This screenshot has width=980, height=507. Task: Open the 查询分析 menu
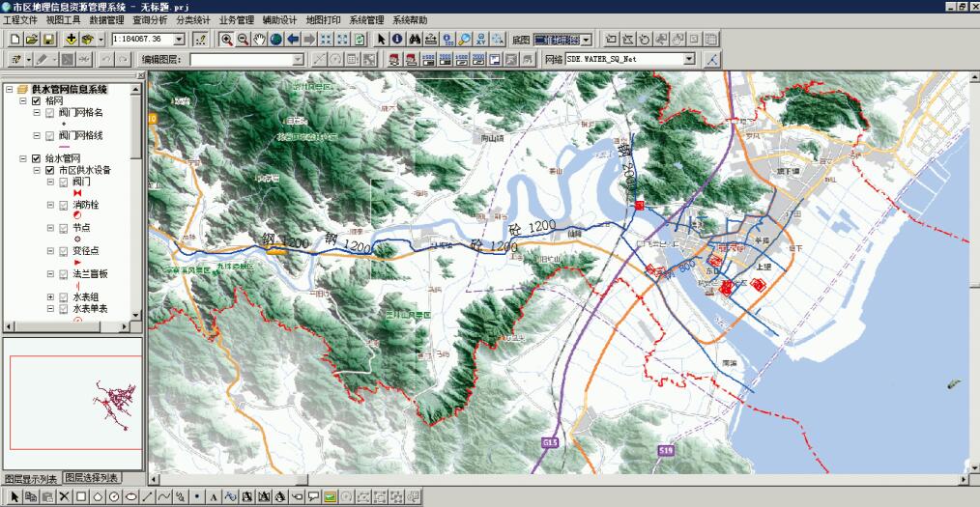[149, 19]
